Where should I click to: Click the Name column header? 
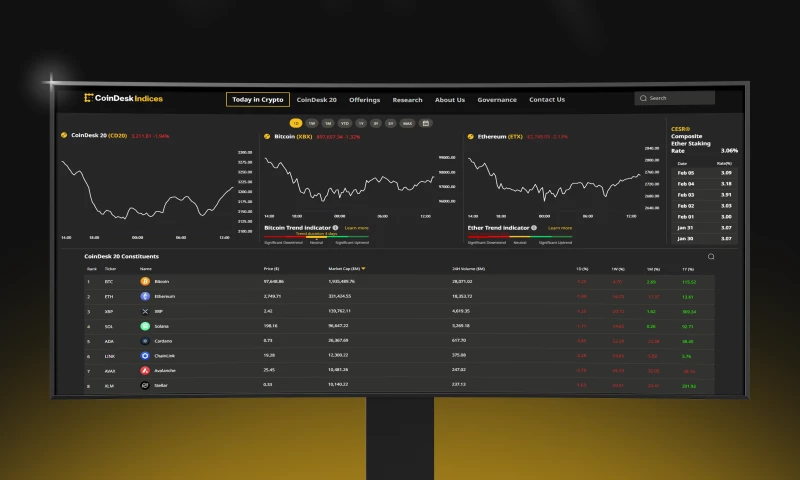[145, 268]
